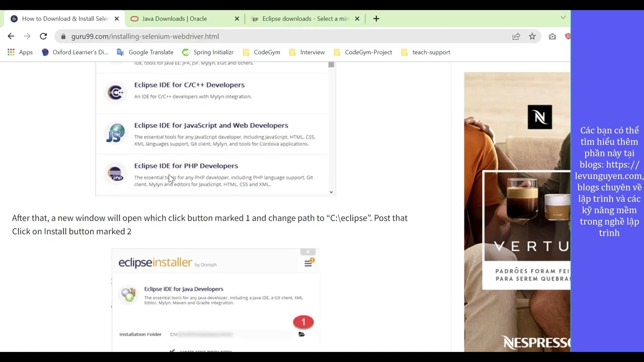
Task: Click the Eclipse IDE for Java logo
Action: coord(129,295)
